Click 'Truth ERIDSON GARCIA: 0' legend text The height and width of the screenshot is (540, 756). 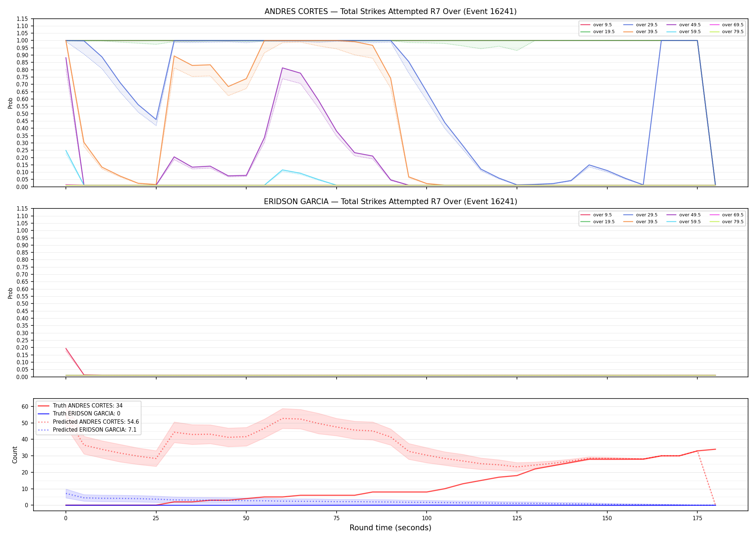click(86, 414)
